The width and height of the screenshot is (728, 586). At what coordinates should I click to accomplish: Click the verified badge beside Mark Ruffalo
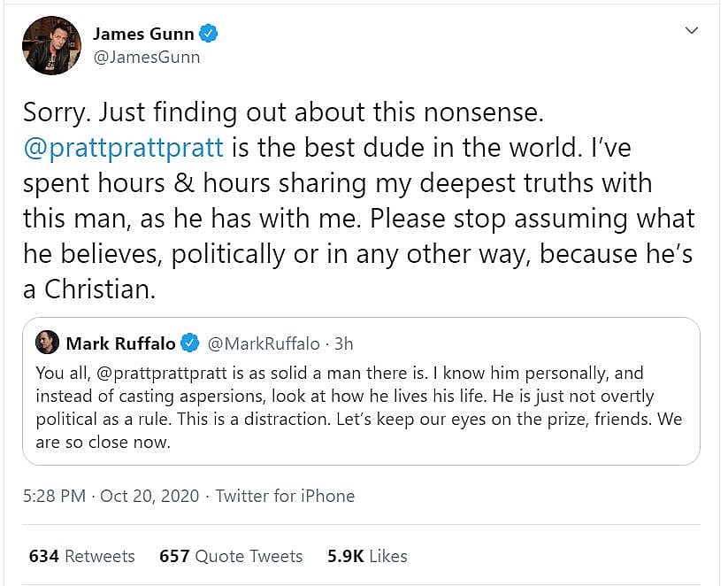tap(189, 343)
